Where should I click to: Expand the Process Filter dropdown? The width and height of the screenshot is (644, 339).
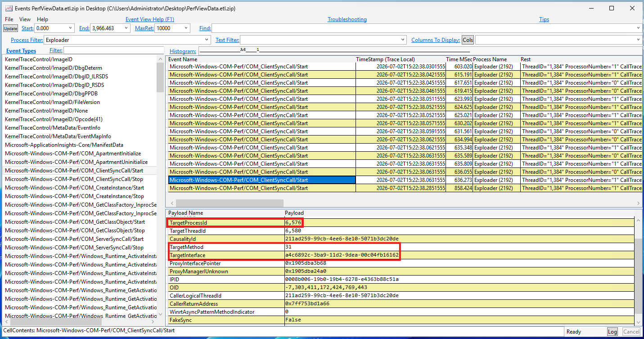tap(207, 40)
